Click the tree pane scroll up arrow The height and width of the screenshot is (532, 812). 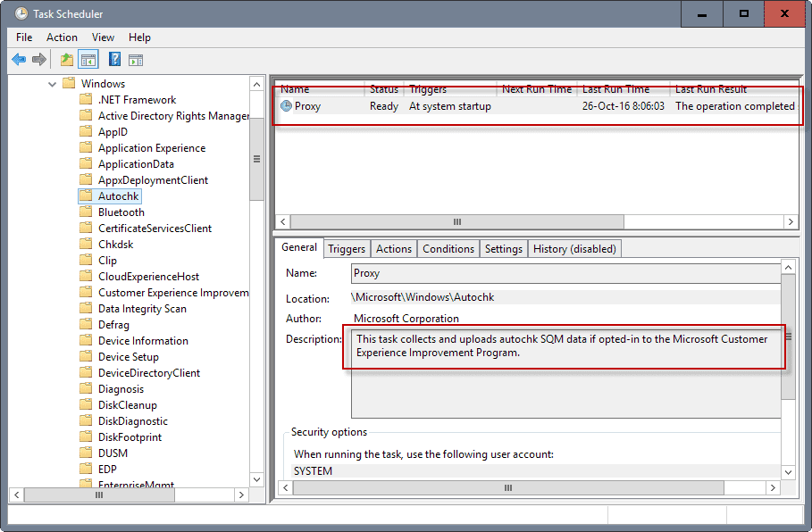(257, 84)
